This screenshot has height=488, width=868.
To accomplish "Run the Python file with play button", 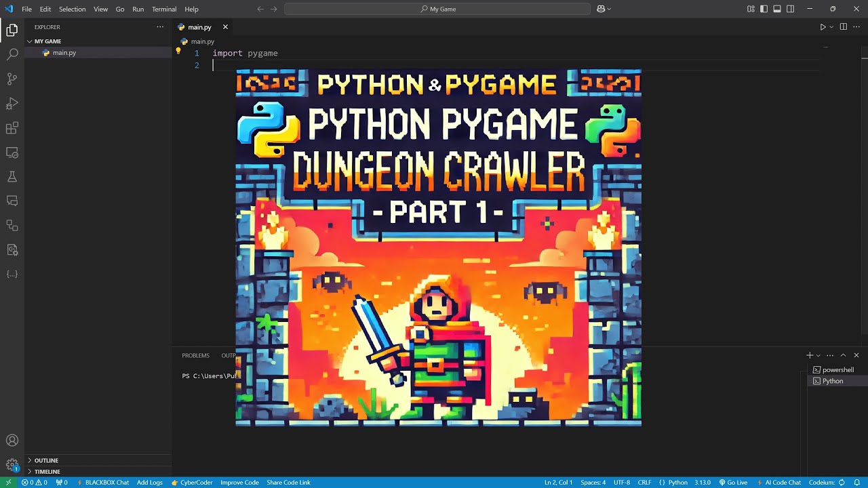I will [823, 27].
